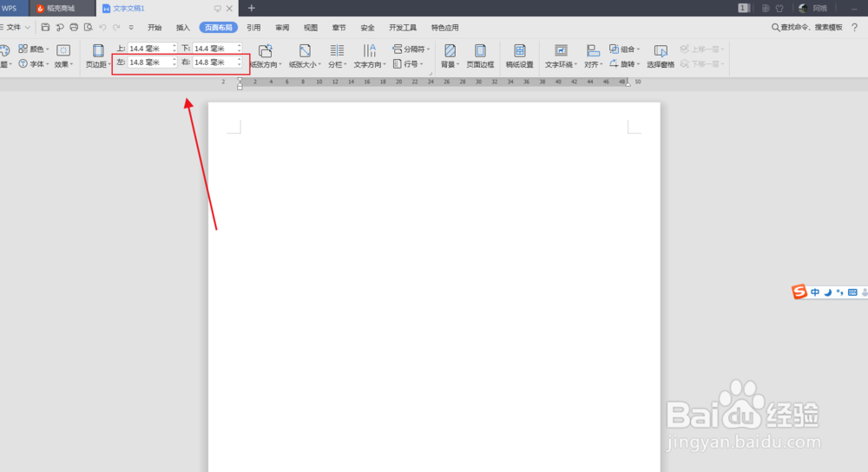Toggle Sogou 中 Chinese/English mode

pyautogui.click(x=815, y=292)
